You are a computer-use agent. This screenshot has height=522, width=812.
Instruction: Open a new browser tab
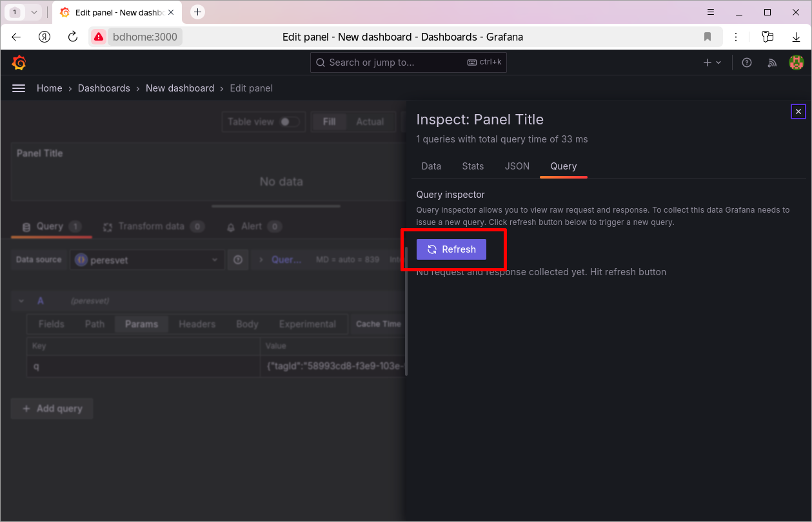198,12
